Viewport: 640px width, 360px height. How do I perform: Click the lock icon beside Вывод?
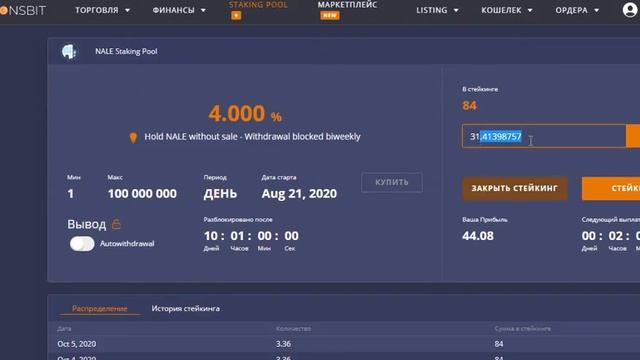pyautogui.click(x=116, y=224)
